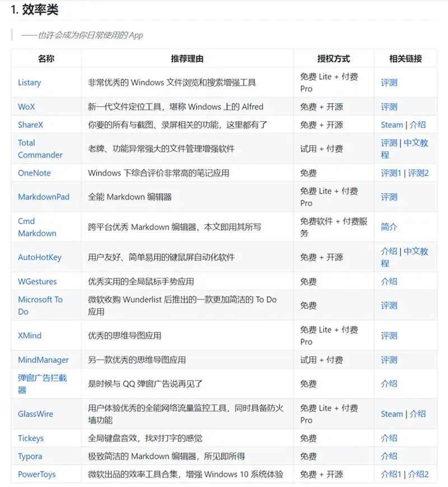448x487 pixels.
Task: Open the WoX link
Action: [x=26, y=107]
